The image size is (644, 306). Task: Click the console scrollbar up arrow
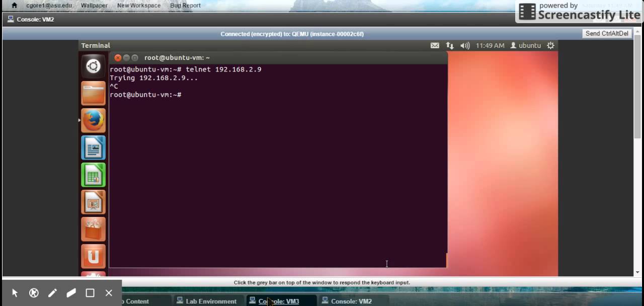click(638, 31)
